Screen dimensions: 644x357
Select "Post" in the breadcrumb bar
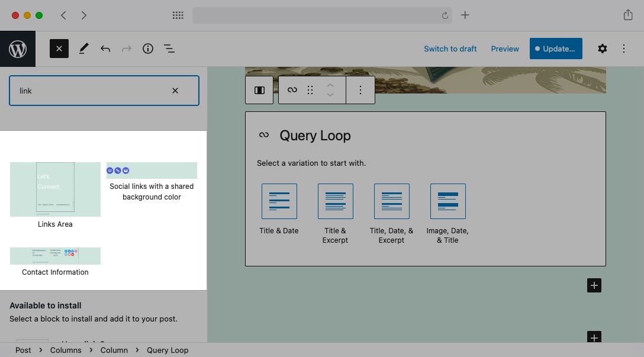23,350
